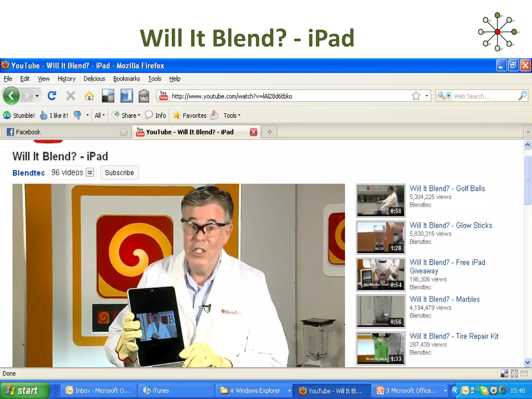
Task: Open Will It Blend? - Golf Balls link
Action: point(447,189)
